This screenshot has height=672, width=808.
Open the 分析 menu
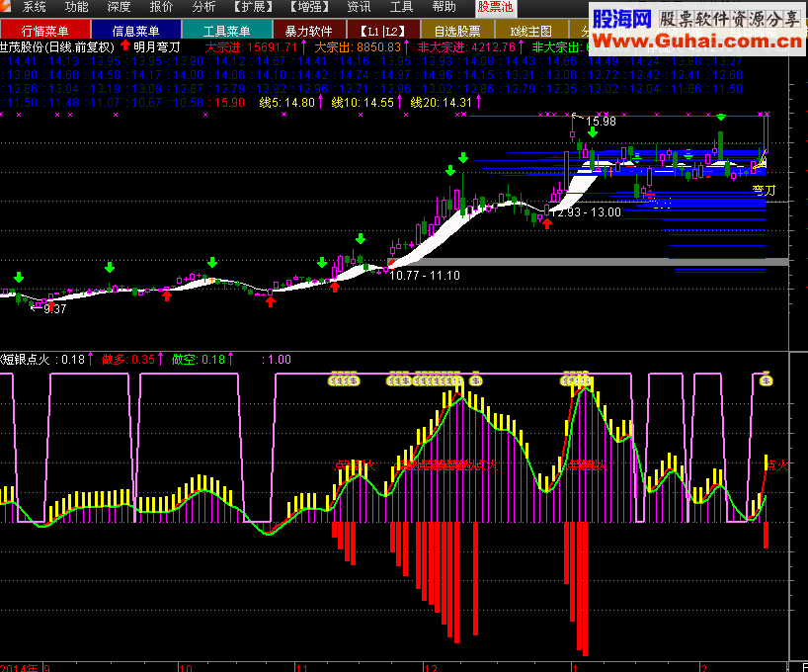[x=203, y=7]
